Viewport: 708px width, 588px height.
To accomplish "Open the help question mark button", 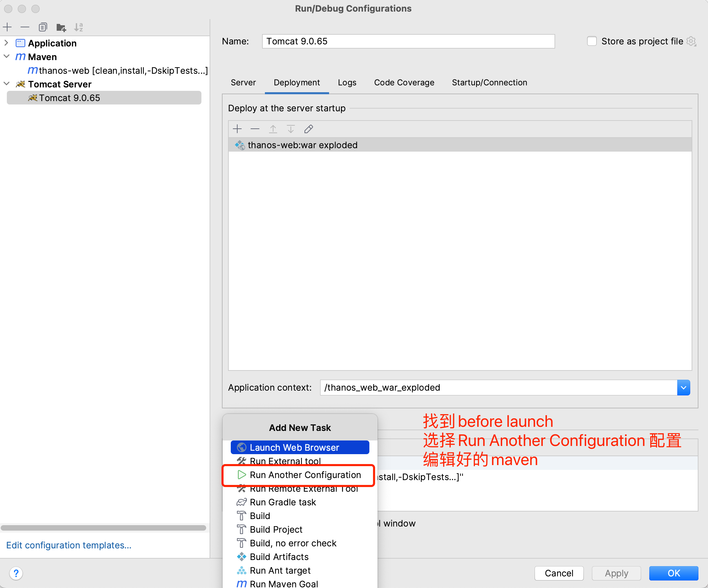I will pyautogui.click(x=16, y=573).
